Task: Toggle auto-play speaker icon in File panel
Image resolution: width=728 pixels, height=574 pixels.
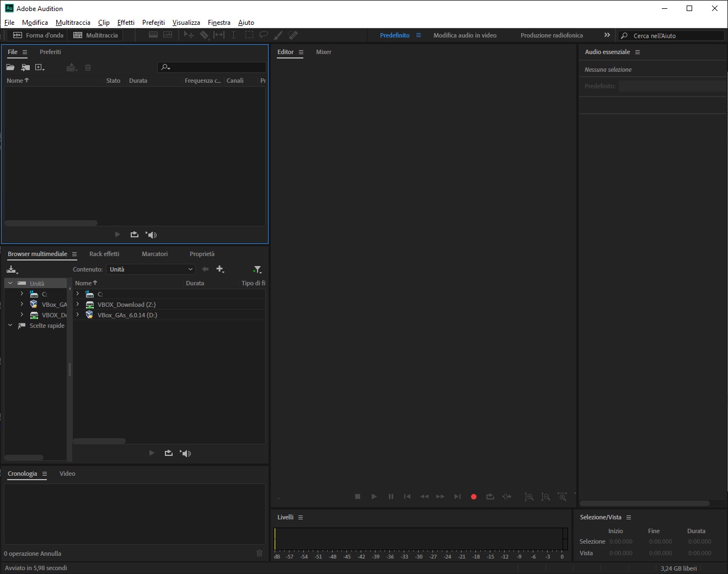Action: [x=152, y=235]
